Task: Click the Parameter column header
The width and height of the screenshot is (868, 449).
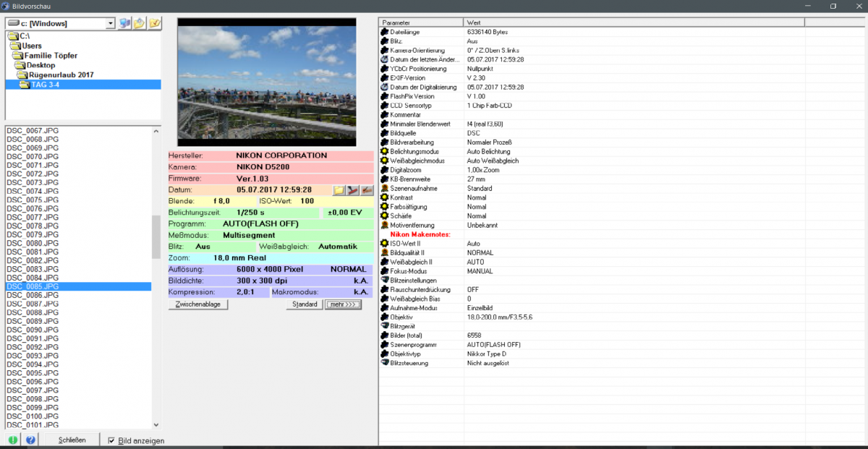Action: click(x=422, y=23)
